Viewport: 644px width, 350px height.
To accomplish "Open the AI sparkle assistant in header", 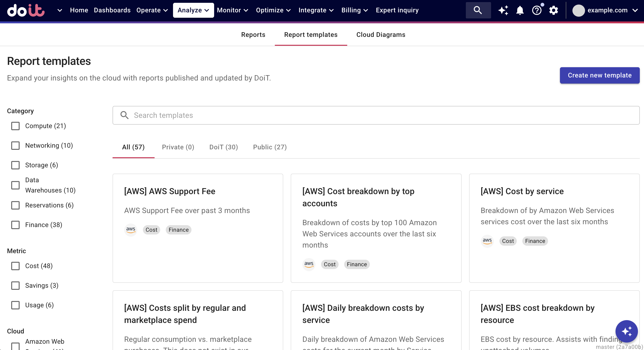I will click(503, 10).
